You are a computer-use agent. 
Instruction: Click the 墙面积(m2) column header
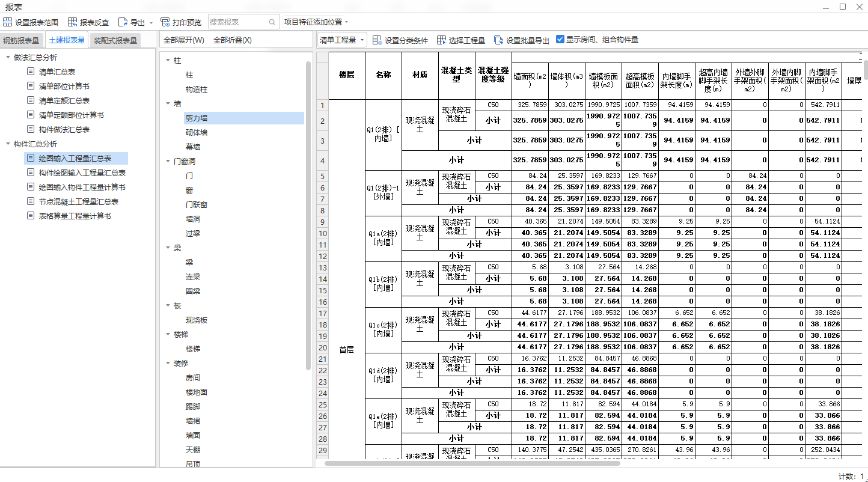(x=530, y=81)
